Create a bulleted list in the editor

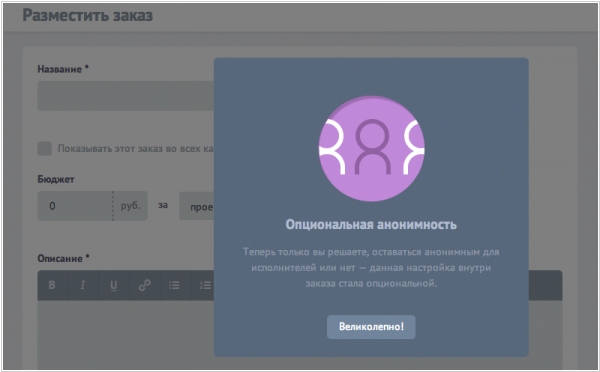(175, 285)
